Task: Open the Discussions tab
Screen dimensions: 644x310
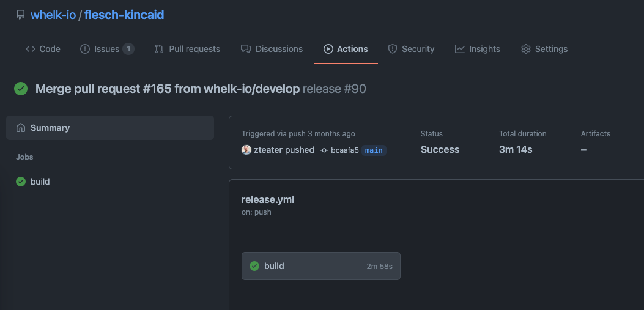Action: coord(272,49)
